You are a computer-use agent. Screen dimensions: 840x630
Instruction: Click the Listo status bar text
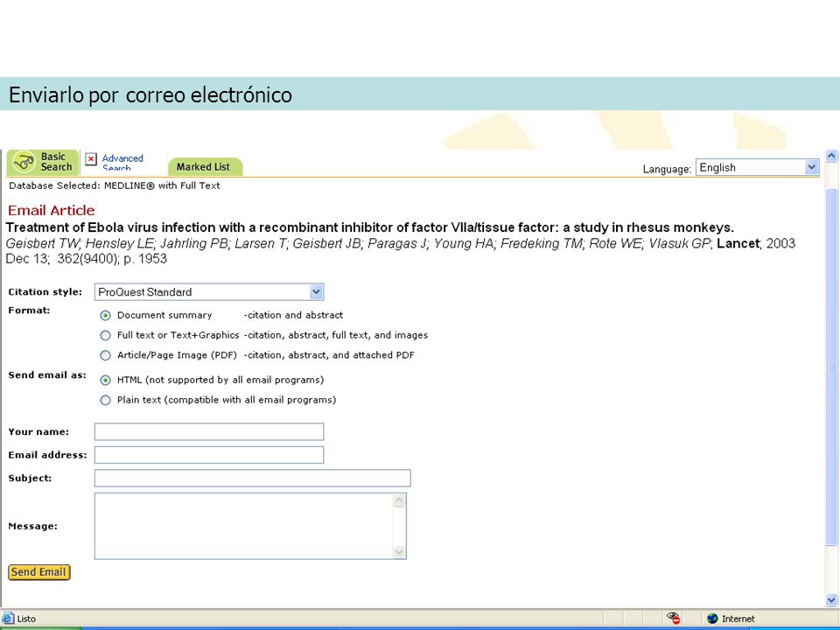(x=26, y=619)
